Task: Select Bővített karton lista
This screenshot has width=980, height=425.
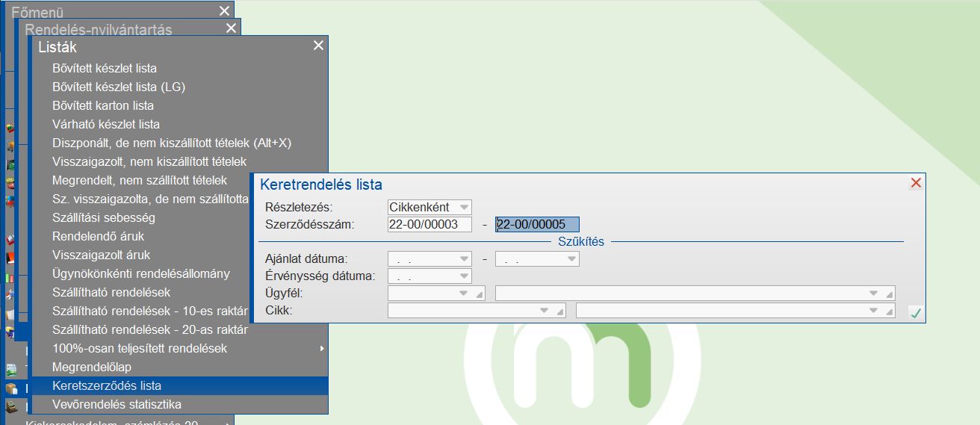Action: tap(179, 105)
